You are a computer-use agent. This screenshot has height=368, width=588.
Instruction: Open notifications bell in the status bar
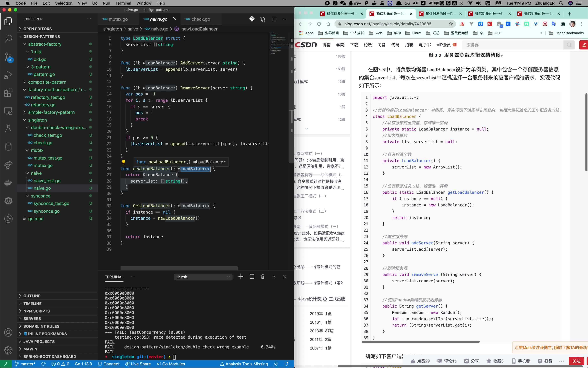(287, 364)
